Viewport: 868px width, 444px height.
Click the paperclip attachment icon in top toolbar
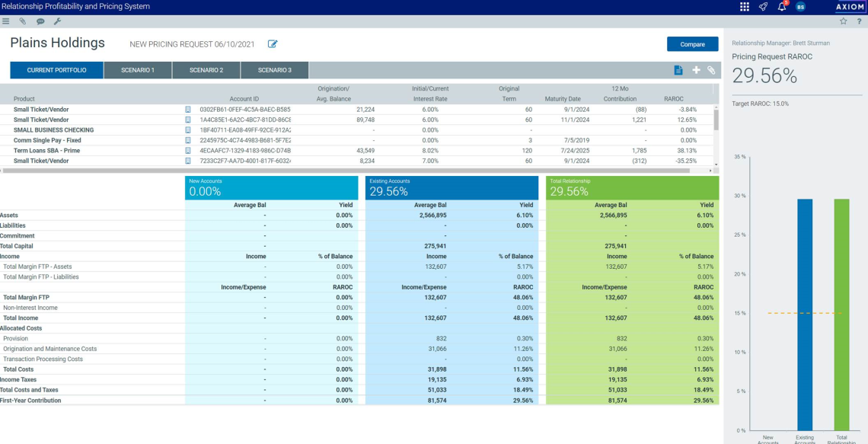tap(22, 21)
